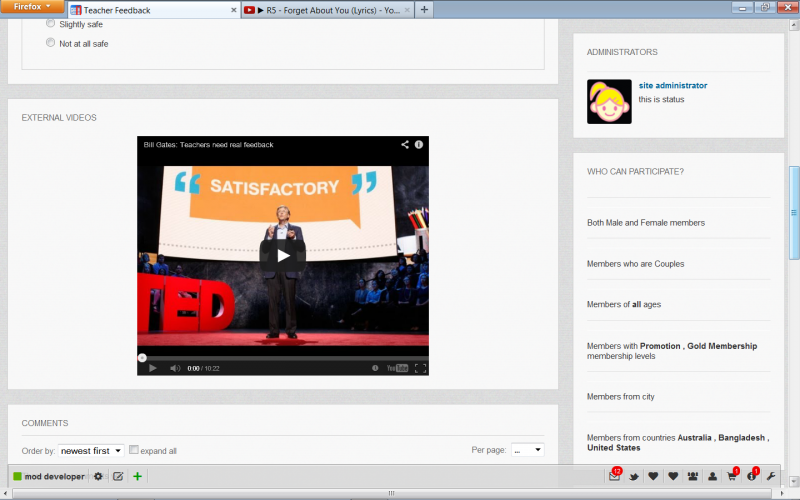
Task: Click the this is status text
Action: coord(661,99)
